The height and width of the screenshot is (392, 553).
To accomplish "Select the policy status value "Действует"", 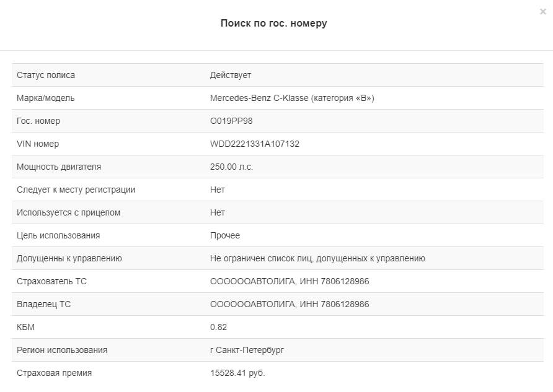I will 230,75.
